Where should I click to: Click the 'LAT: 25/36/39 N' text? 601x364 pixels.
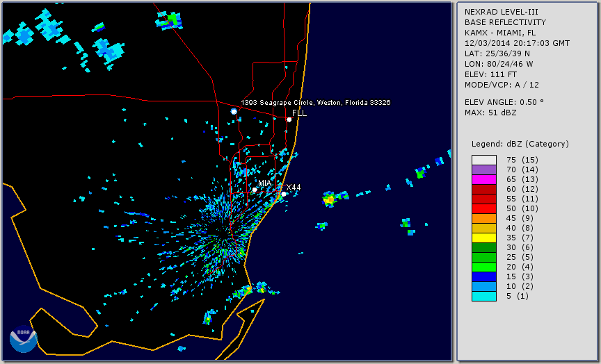point(497,53)
